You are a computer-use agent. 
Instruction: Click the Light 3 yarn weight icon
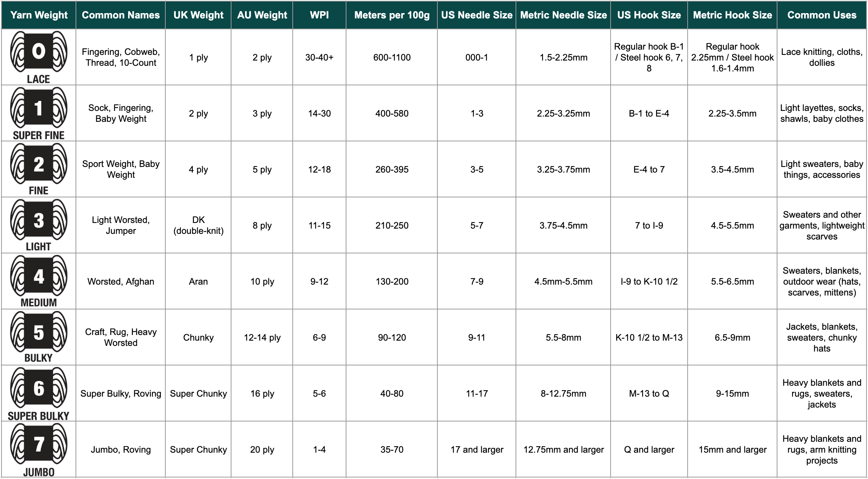coord(39,226)
